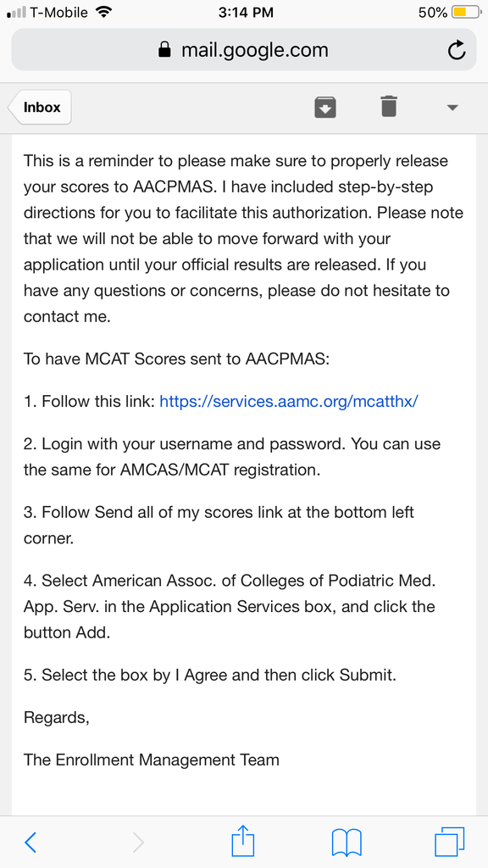This screenshot has width=488, height=868.
Task: Tap the step 5 I Agree instruction
Action: 210,676
